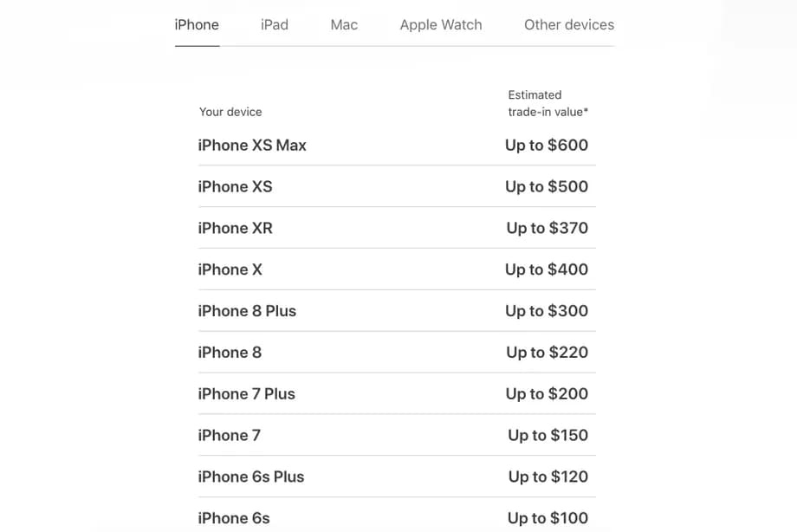Screen dimensions: 797x532
Task: Click the iPhone 8 device name
Action: point(230,353)
